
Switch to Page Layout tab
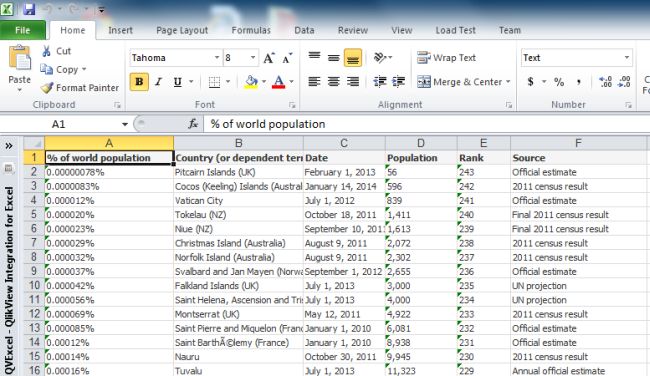coord(182,30)
